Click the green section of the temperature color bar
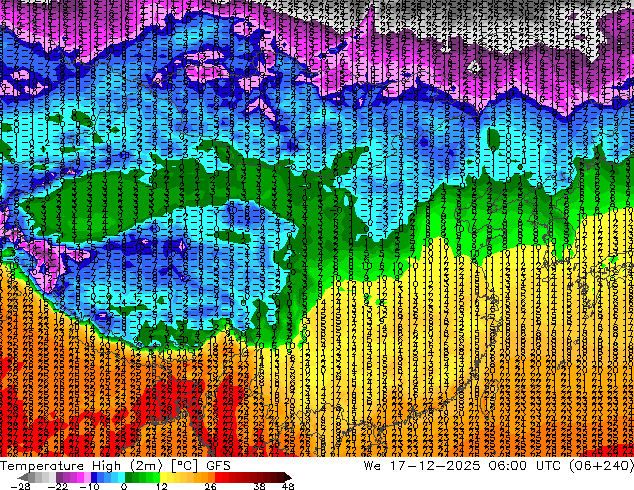The width and height of the screenshot is (634, 490). [x=142, y=477]
